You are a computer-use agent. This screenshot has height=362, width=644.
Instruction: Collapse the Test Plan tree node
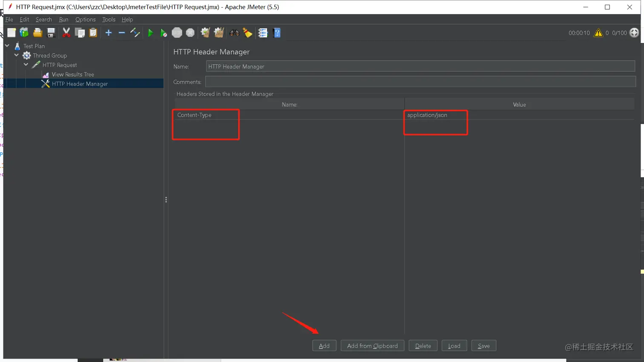coord(7,46)
